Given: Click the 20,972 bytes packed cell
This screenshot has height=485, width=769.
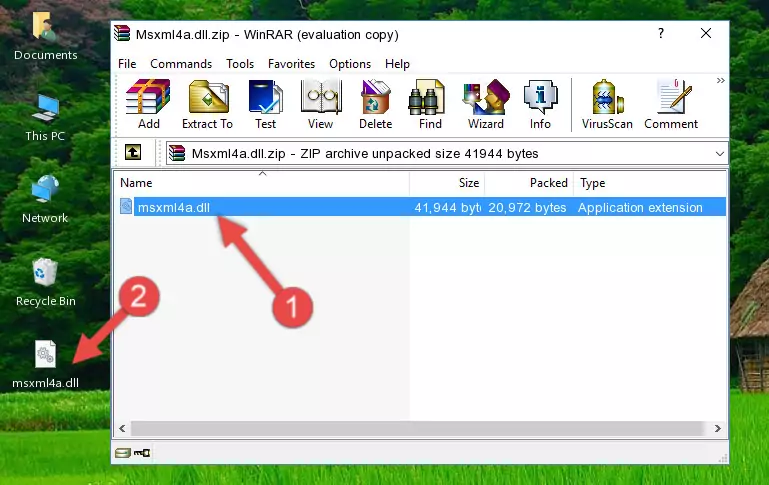Looking at the screenshot, I should 527,207.
